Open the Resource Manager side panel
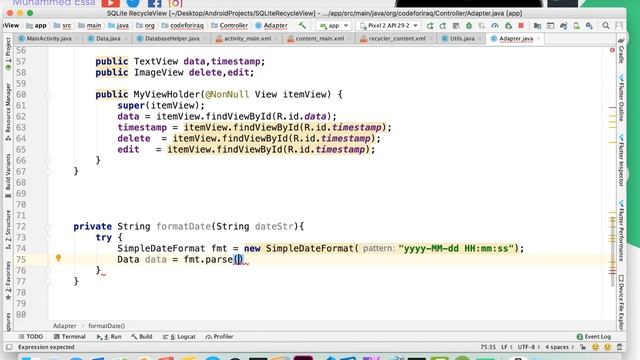This screenshot has height=360, width=640. 8,112
